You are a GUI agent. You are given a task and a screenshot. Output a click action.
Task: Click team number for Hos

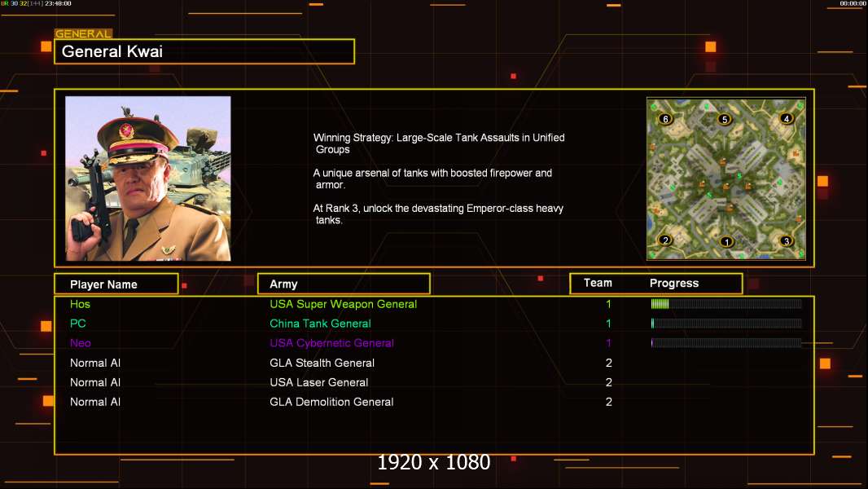point(608,304)
